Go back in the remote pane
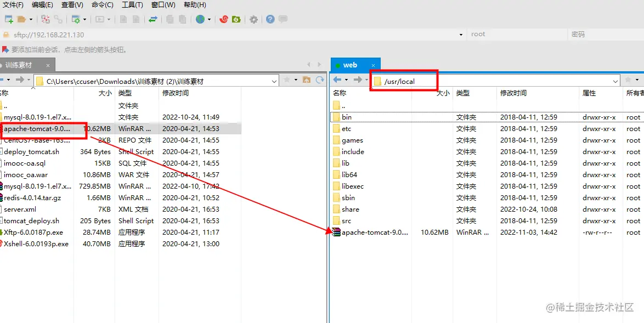This screenshot has width=644, height=323. [x=337, y=80]
